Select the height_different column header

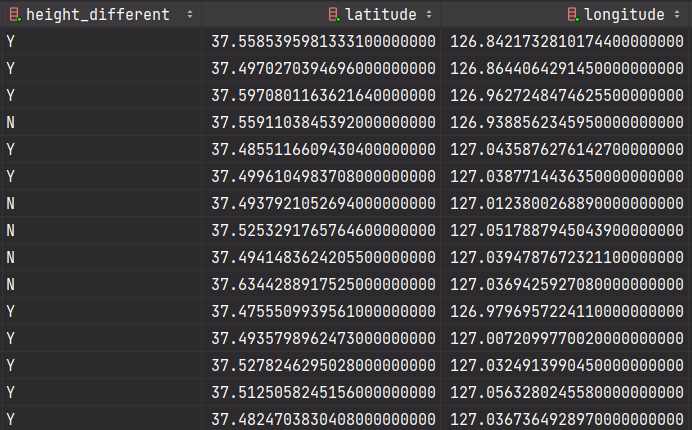click(x=102, y=14)
